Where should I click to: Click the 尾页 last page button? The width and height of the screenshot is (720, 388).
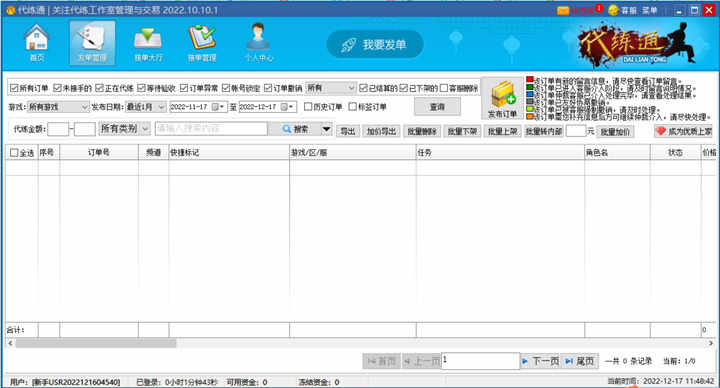click(x=579, y=361)
